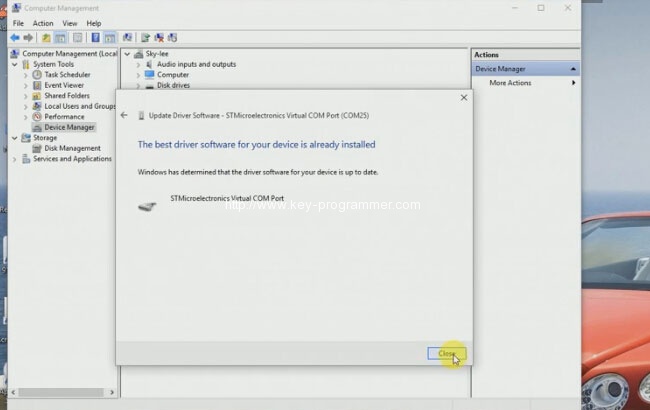Click the Local Users and Groups icon
Screen dimensions: 650x410
point(37,106)
